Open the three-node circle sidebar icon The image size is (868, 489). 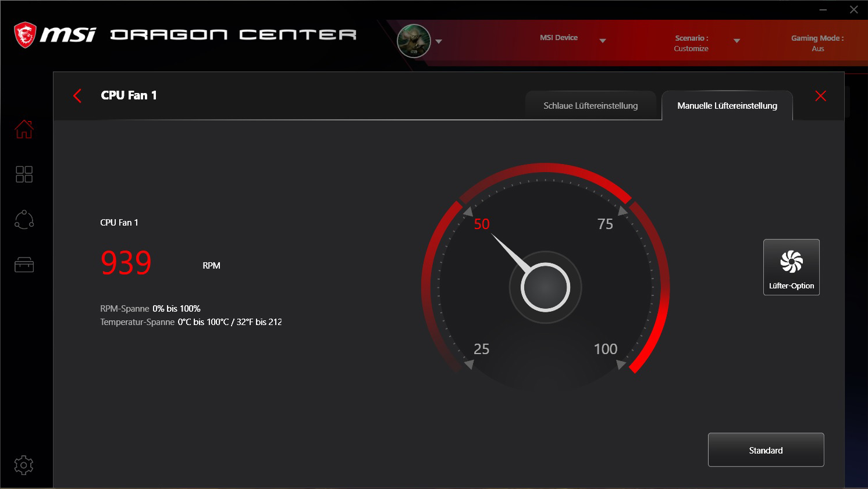(24, 220)
